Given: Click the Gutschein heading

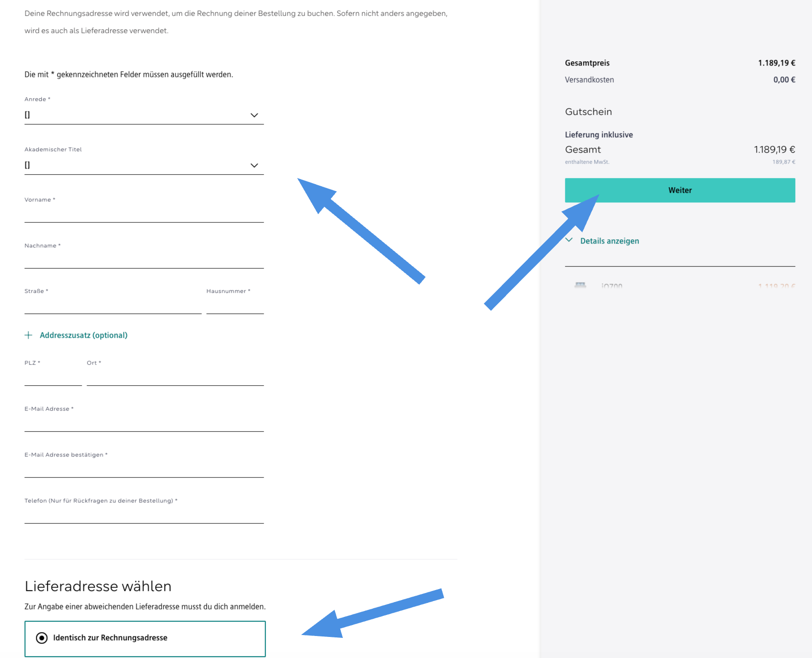Looking at the screenshot, I should point(588,112).
